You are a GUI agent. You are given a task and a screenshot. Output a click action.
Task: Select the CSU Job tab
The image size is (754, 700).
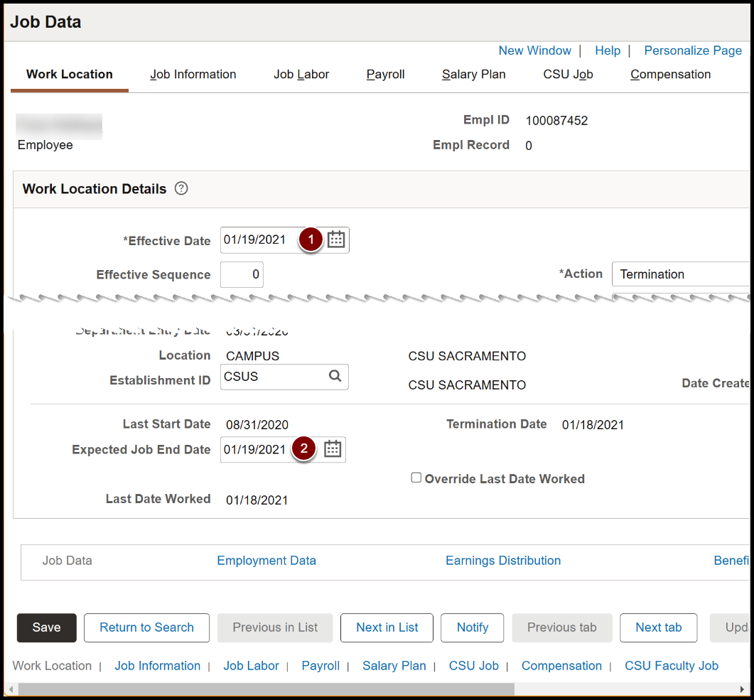568,74
